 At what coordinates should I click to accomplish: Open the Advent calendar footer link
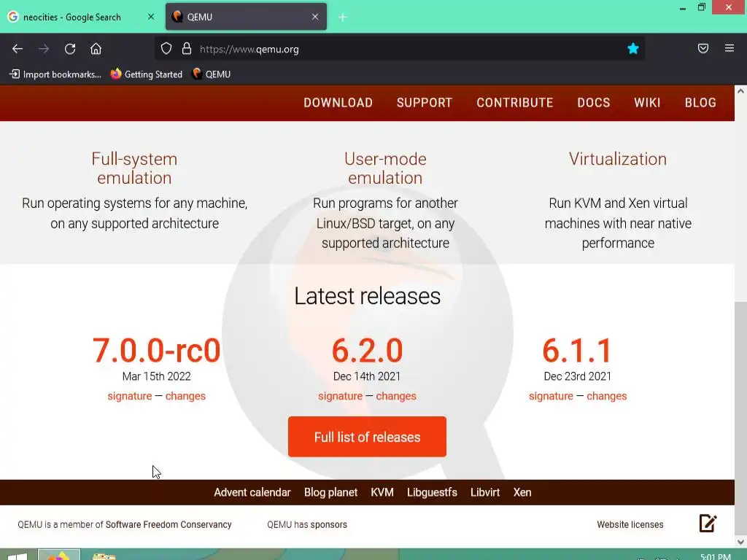coord(252,492)
